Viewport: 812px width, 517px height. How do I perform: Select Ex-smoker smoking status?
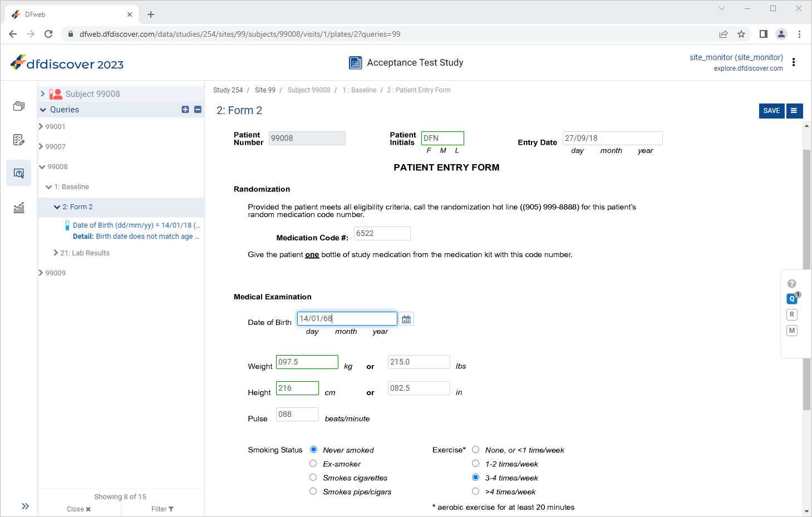(x=313, y=464)
